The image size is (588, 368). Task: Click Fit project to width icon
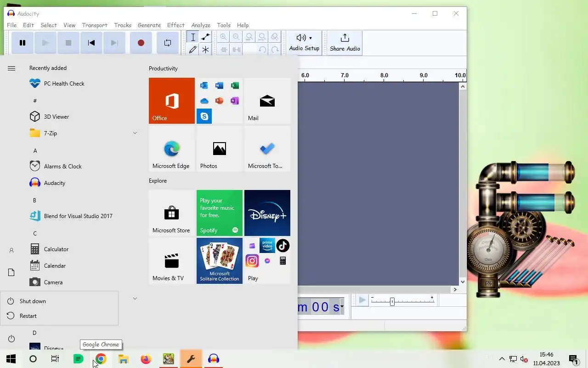262,37
